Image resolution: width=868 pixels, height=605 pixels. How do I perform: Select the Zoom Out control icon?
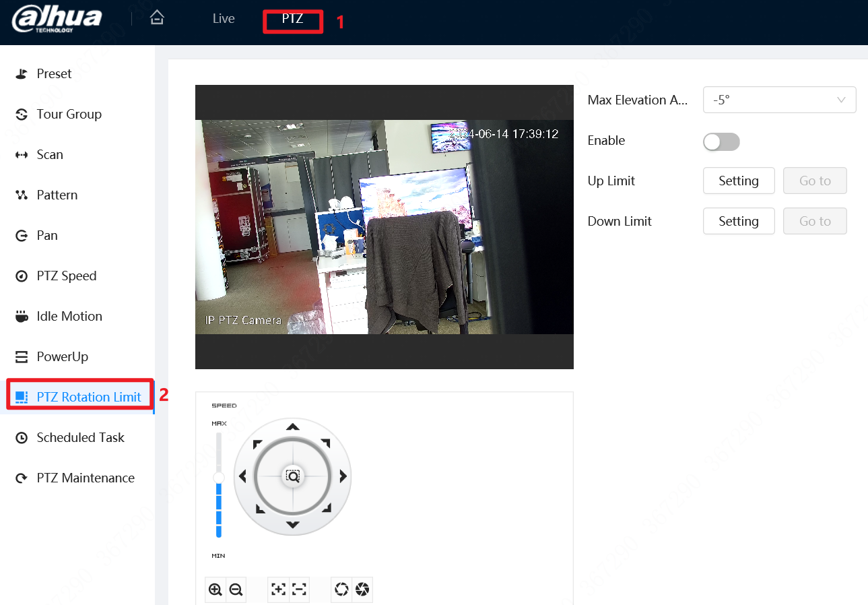236,590
